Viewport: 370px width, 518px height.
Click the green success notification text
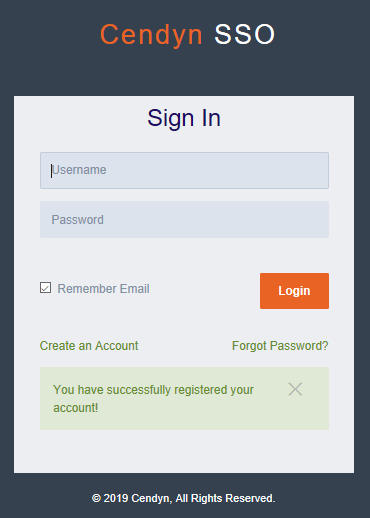click(153, 399)
